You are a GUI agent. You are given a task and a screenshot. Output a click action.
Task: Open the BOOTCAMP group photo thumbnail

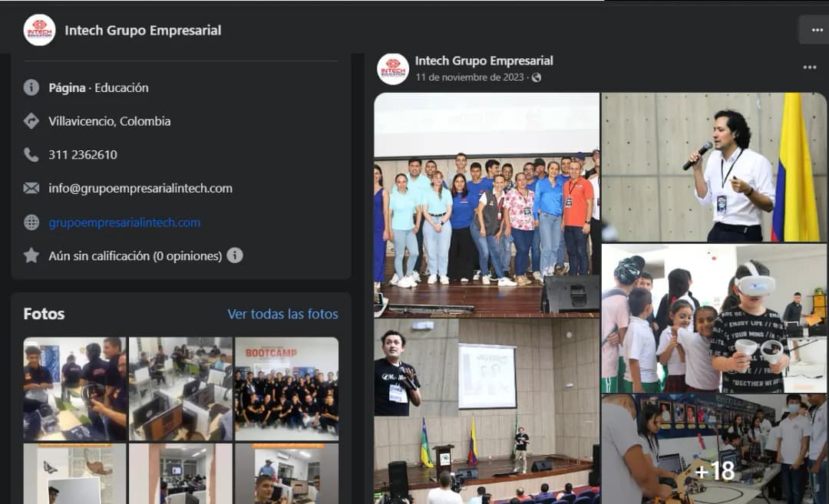[x=286, y=388]
